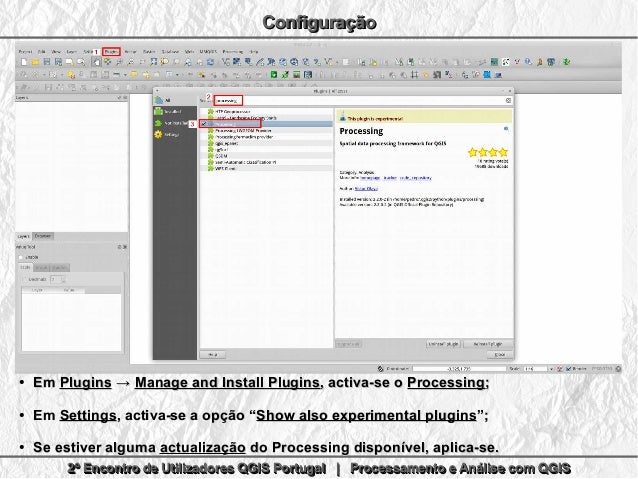This screenshot has width=638, height=479.
Task: Select the WPS Client plugin row
Action: tap(267, 168)
